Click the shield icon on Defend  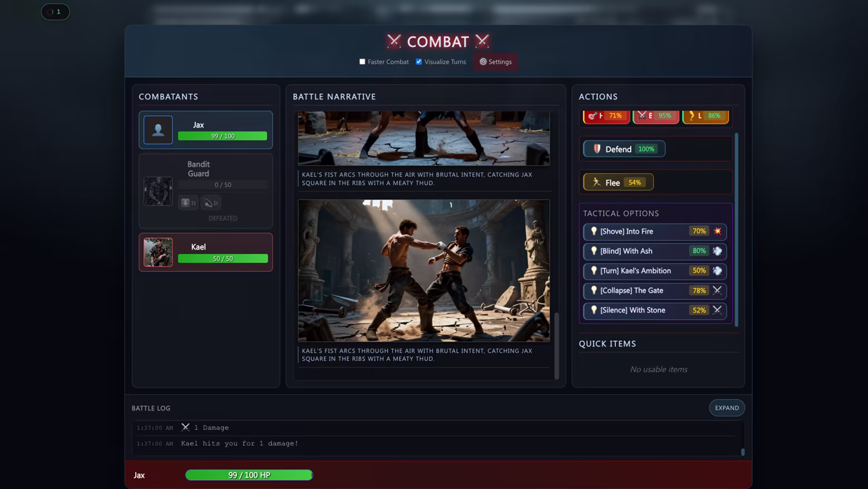pos(596,149)
